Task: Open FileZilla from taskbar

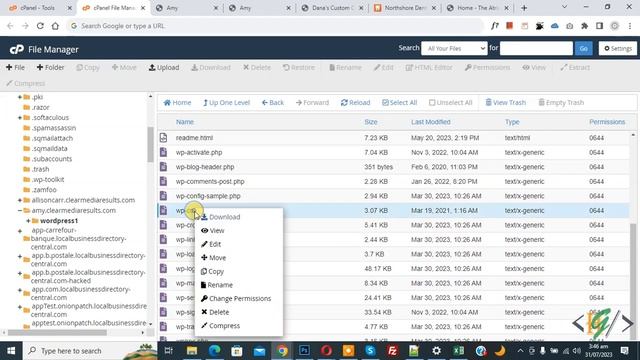Action: coord(392,351)
